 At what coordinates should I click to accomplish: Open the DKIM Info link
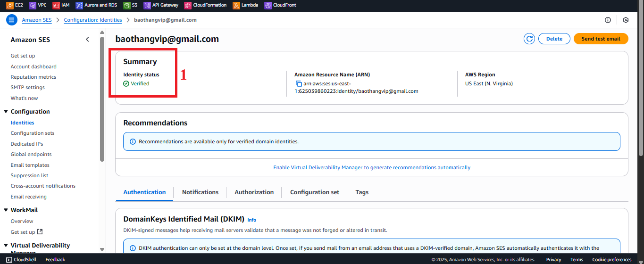point(251,220)
